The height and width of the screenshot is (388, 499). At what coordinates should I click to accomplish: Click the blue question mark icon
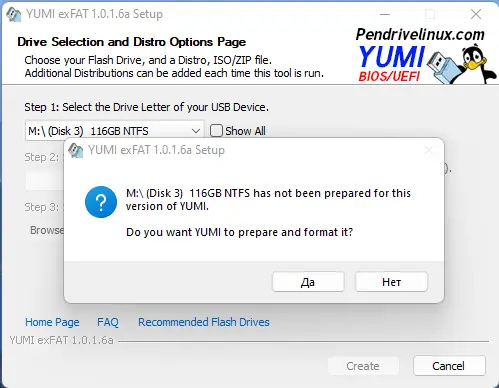click(101, 202)
